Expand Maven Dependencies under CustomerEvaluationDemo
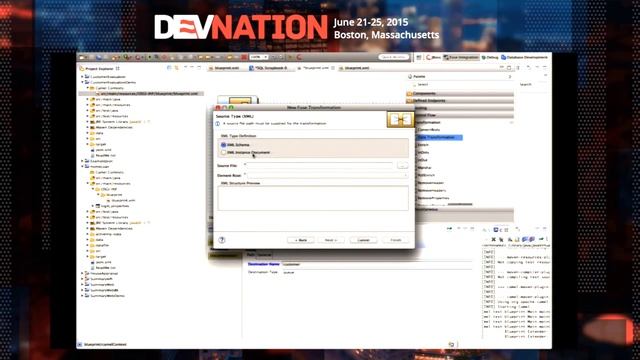The height and width of the screenshot is (360, 640). [87, 127]
